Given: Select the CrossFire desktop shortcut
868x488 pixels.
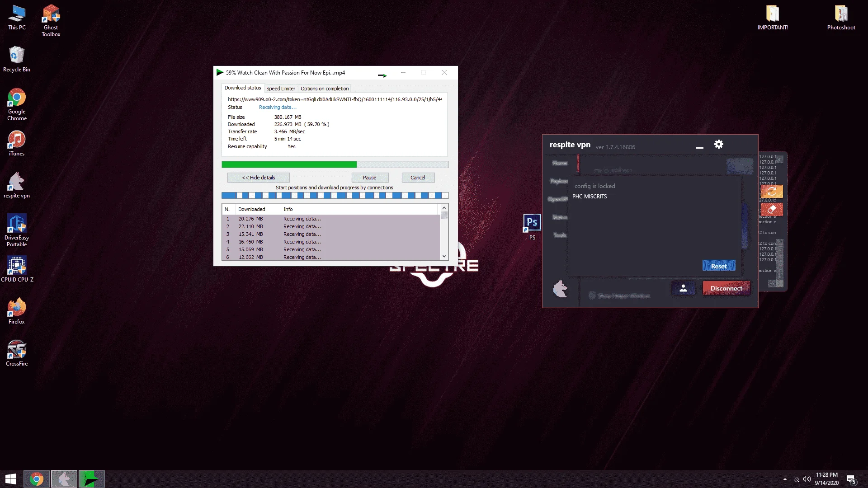Looking at the screenshot, I should tap(17, 353).
